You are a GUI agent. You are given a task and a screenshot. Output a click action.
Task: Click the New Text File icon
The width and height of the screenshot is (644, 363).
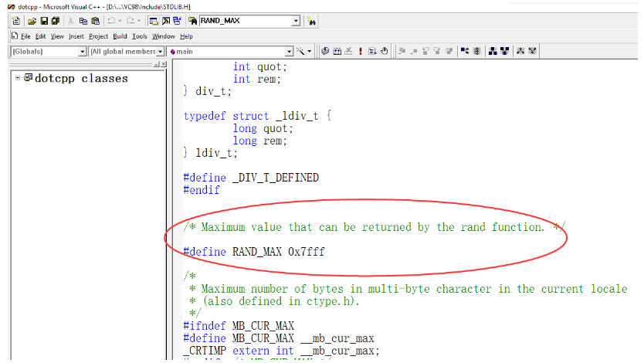point(16,20)
